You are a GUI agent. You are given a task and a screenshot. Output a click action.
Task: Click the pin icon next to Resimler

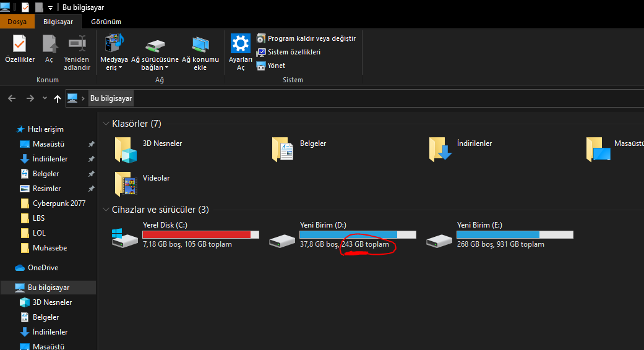pyautogui.click(x=91, y=189)
